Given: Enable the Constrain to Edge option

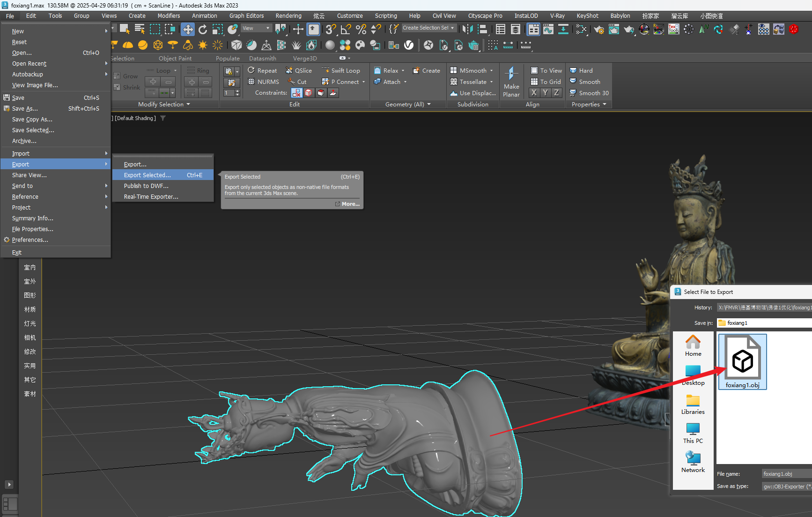Looking at the screenshot, I should coord(309,93).
